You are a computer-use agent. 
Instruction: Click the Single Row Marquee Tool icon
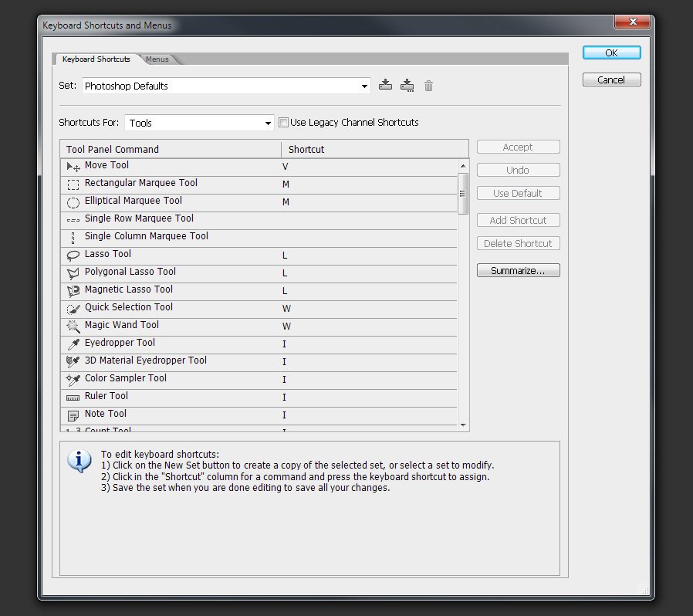(73, 220)
